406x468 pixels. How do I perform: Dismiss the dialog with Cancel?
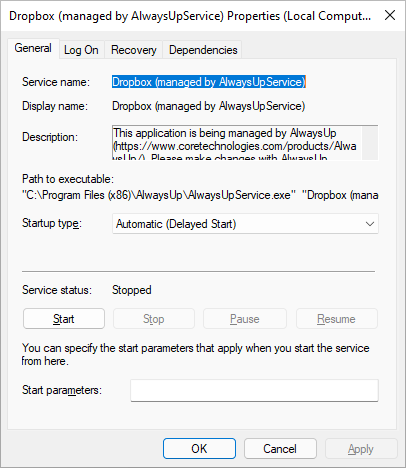(x=280, y=449)
